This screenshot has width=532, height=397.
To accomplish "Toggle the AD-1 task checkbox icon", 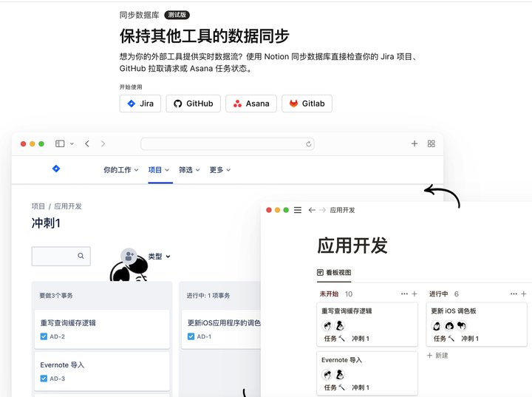I will pyautogui.click(x=191, y=336).
